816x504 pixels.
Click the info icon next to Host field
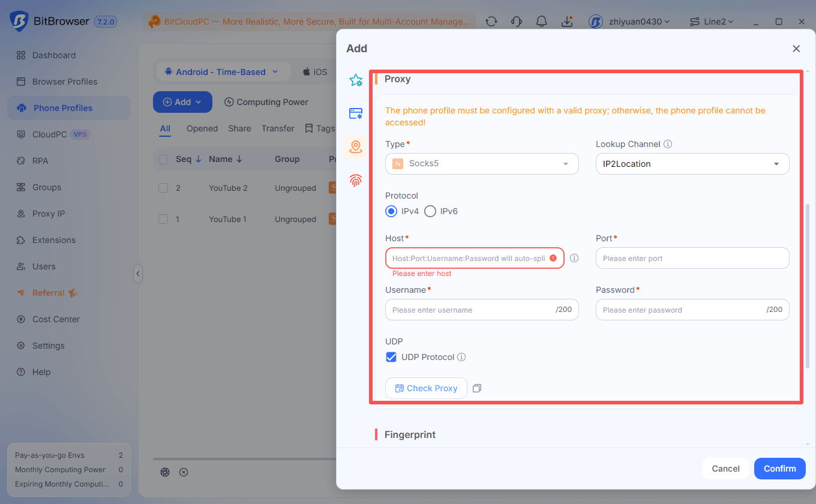pyautogui.click(x=574, y=258)
